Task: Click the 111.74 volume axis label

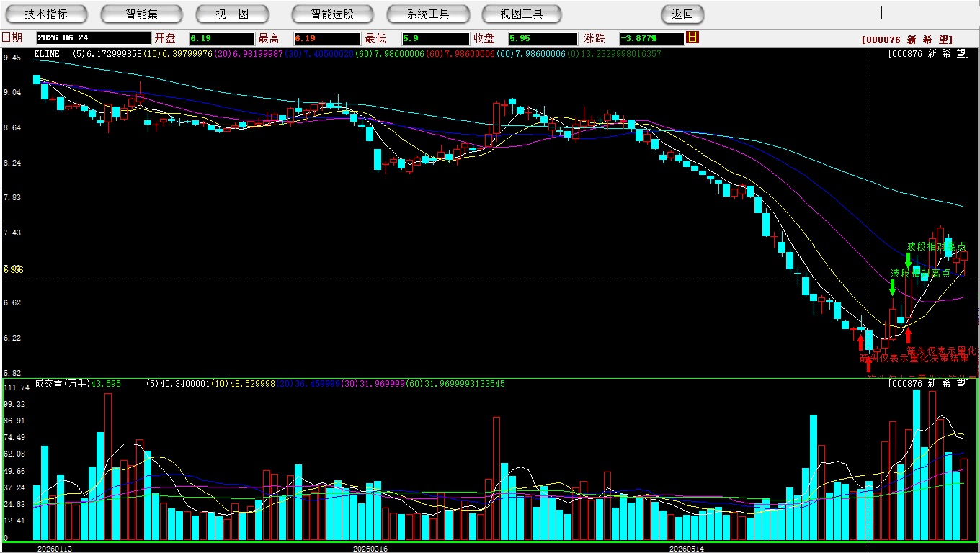Action: 16,387
